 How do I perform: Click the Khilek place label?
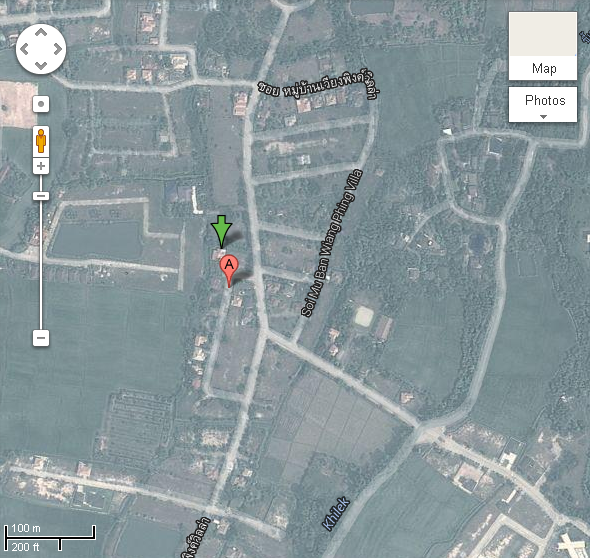336,514
